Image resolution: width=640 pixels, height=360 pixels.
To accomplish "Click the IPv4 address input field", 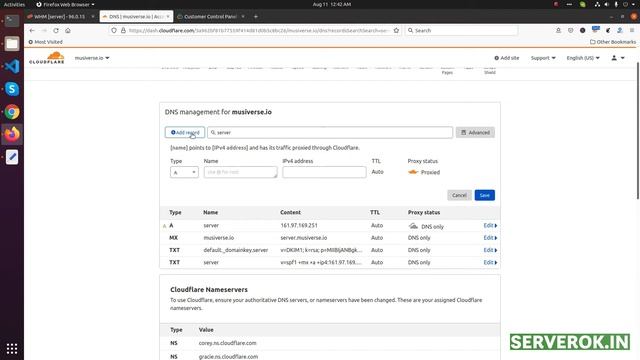I will tap(324, 172).
